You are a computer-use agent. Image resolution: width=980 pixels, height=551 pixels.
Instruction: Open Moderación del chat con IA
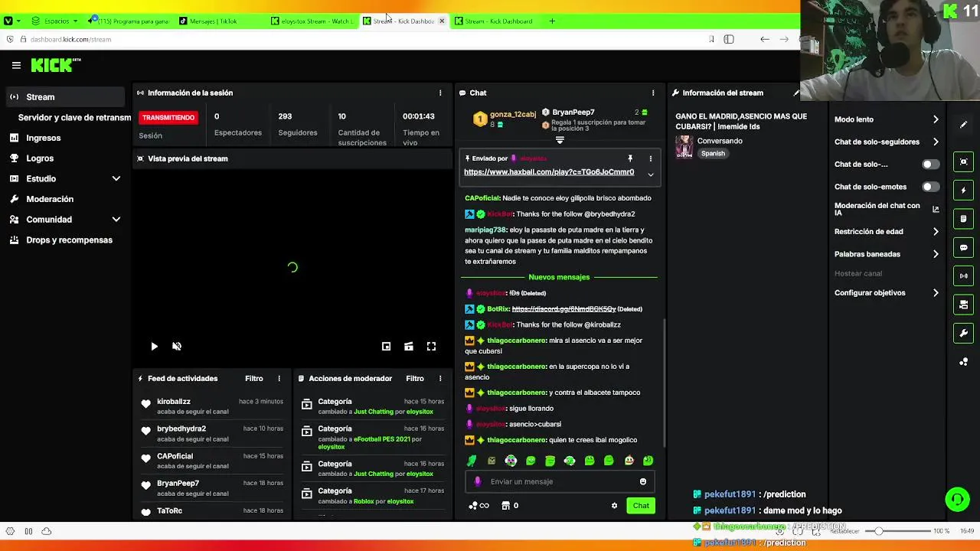click(887, 209)
